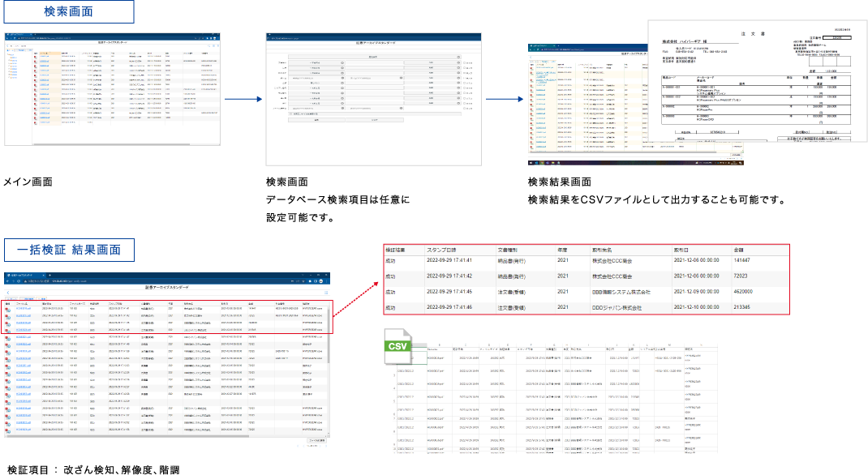
Task: Click the new tab plus in batch verification browser
Action: [x=49, y=275]
